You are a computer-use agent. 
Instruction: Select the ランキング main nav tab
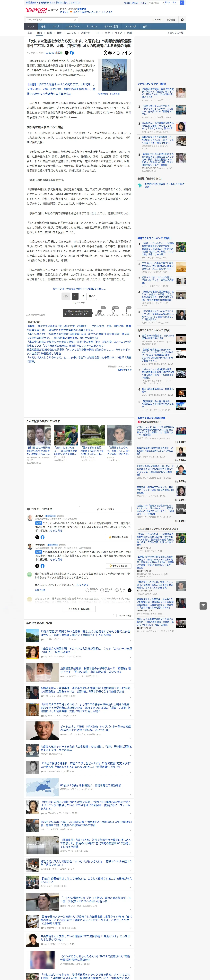pyautogui.click(x=130, y=27)
